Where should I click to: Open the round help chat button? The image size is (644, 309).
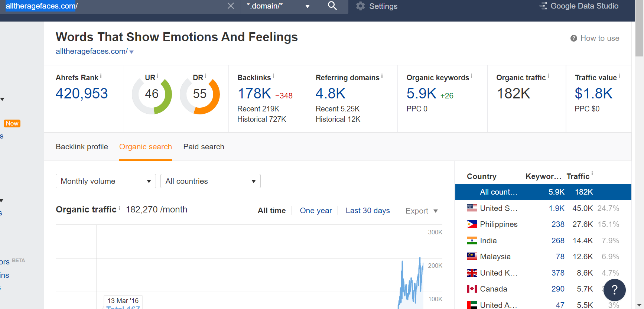[x=615, y=290]
